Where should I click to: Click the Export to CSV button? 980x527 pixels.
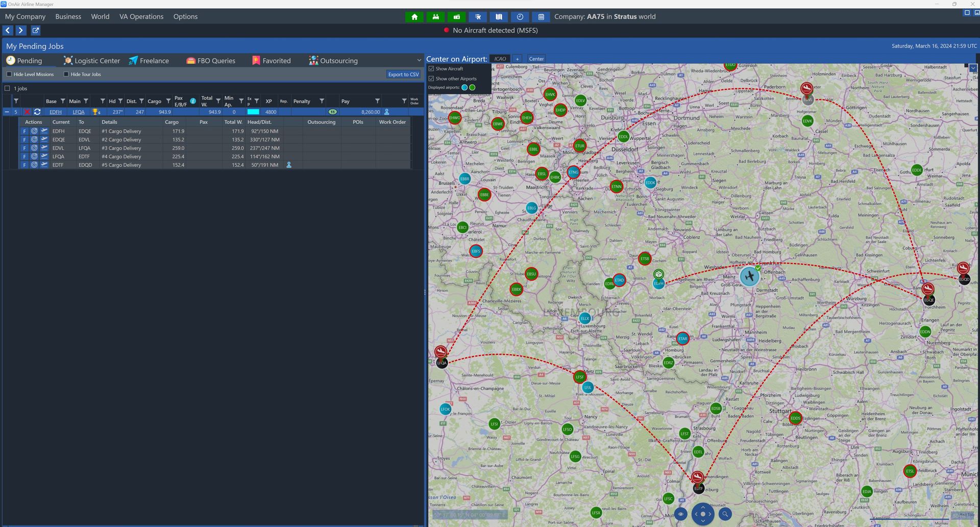[x=403, y=75]
